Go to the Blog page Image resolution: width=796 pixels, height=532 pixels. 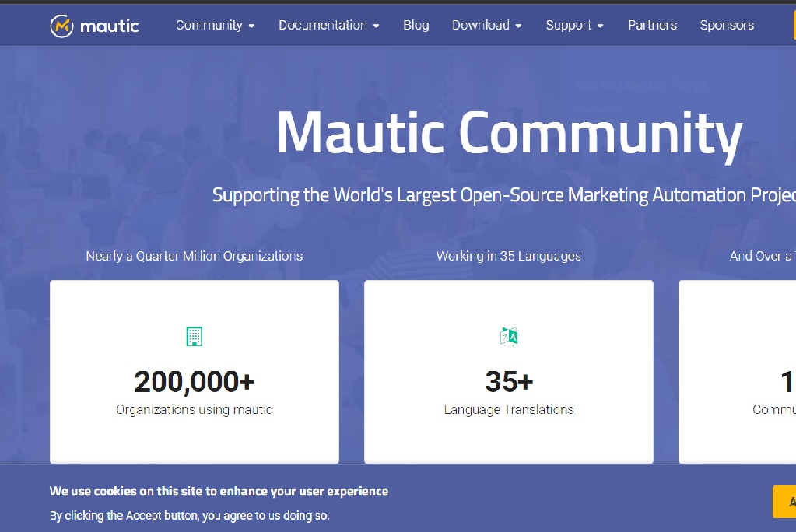pyautogui.click(x=416, y=25)
